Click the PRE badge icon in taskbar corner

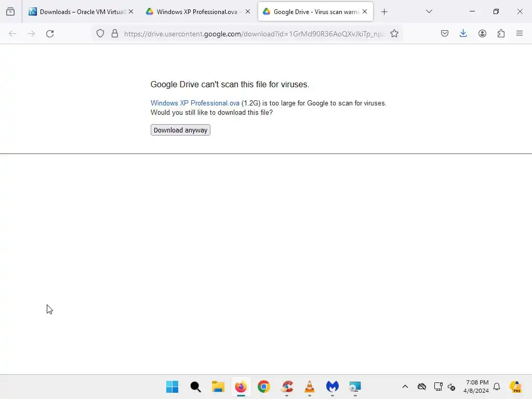coord(516,387)
